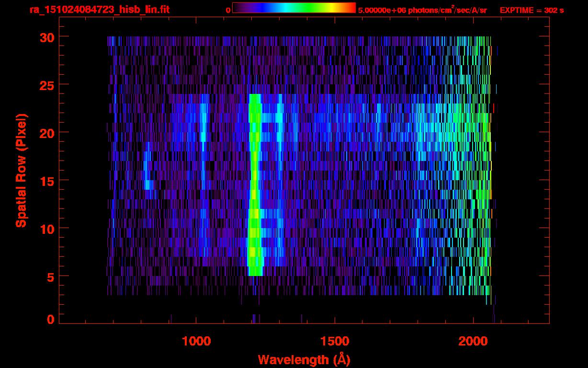Click the x-axis tick label 2000
This screenshot has width=588, height=368.
(x=473, y=341)
